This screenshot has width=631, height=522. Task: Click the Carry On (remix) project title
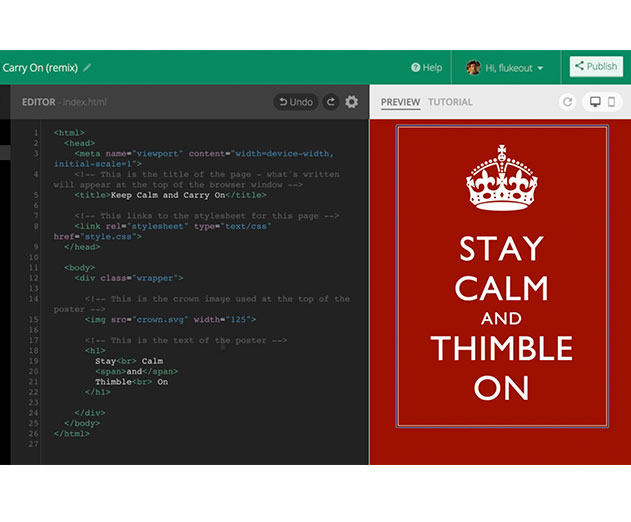click(40, 68)
